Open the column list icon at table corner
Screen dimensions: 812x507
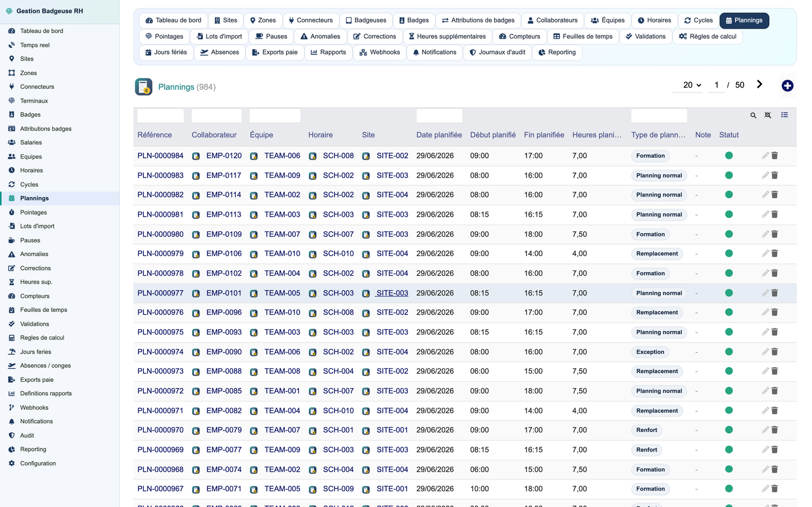tap(784, 115)
